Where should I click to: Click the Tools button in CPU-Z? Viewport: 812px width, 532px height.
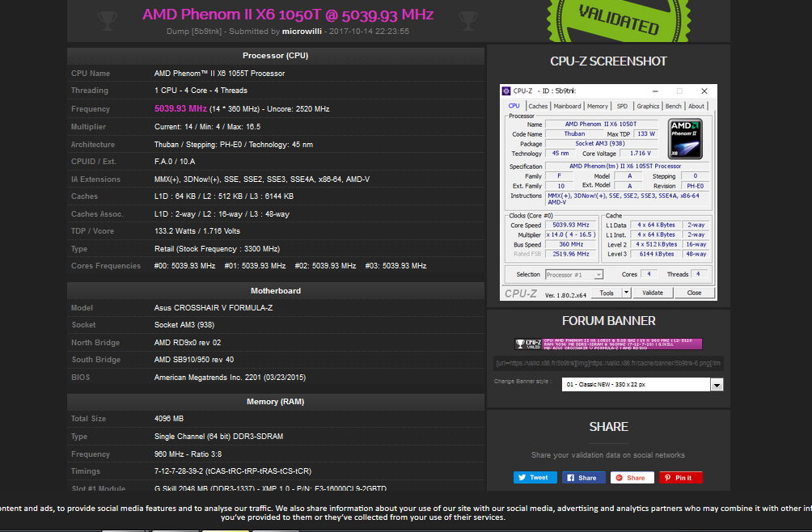(606, 293)
